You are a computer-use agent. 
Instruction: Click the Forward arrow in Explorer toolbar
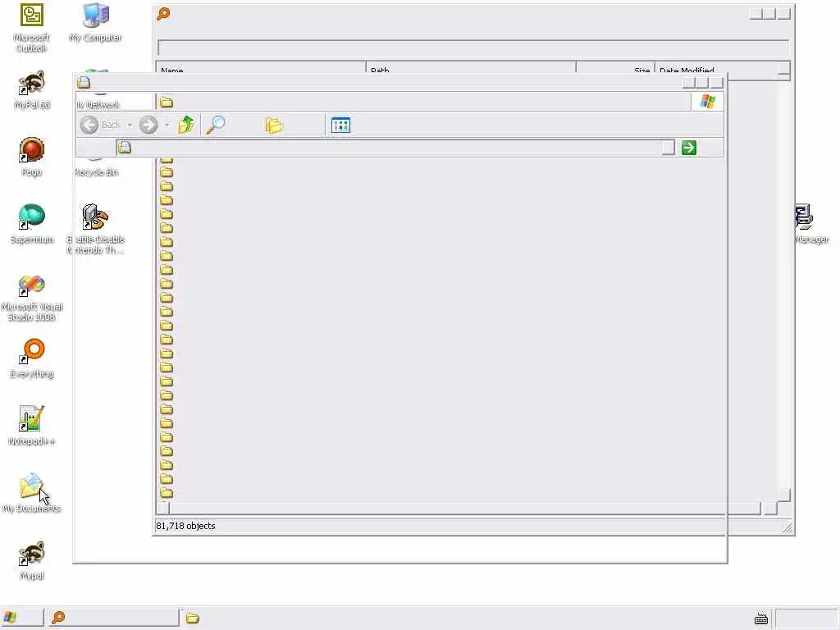[x=148, y=126]
